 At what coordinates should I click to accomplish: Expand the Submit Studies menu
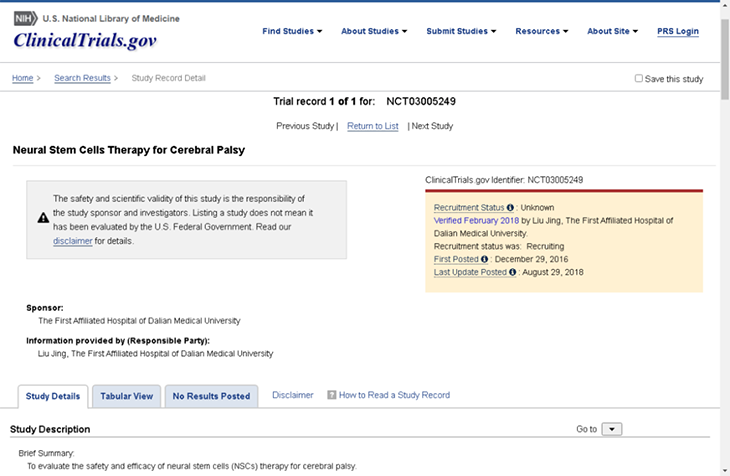tap(461, 31)
